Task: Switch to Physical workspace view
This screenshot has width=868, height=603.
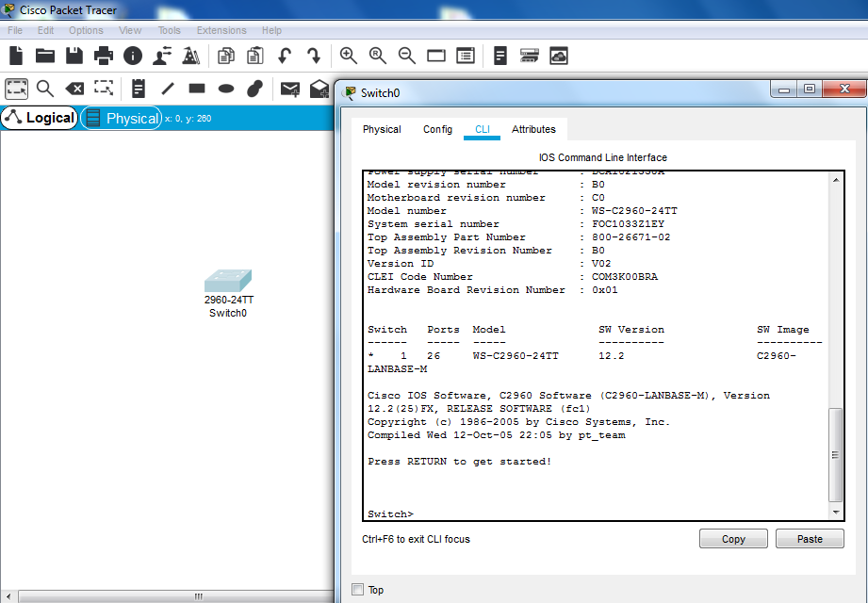Action: (x=122, y=118)
